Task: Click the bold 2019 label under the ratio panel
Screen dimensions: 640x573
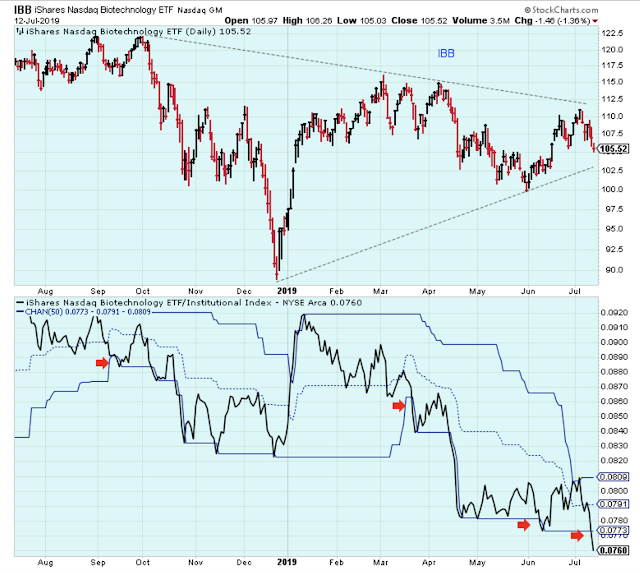Action: point(287,562)
